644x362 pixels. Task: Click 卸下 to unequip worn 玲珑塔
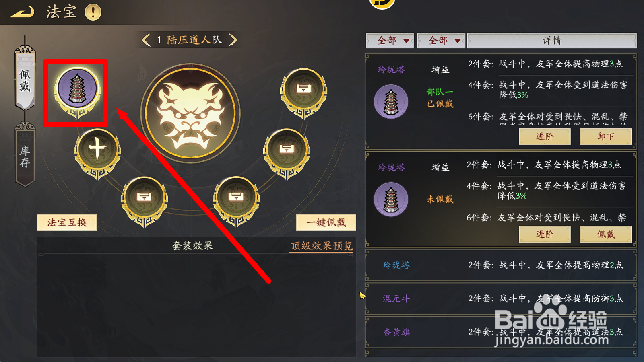[x=605, y=136]
